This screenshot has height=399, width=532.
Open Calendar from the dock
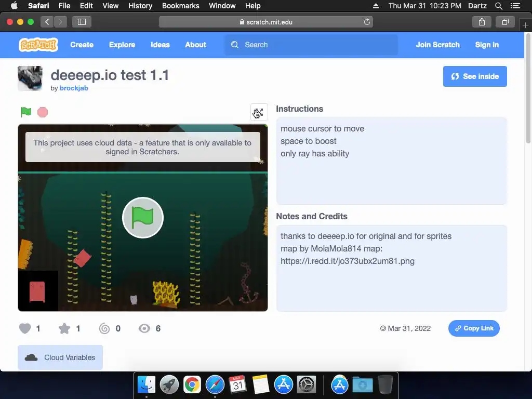click(x=237, y=385)
